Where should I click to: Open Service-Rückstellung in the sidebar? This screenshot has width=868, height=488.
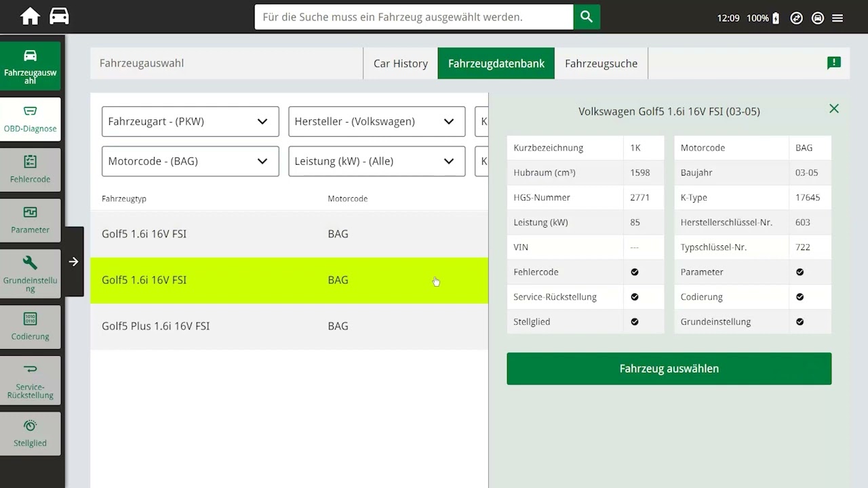[x=31, y=380]
